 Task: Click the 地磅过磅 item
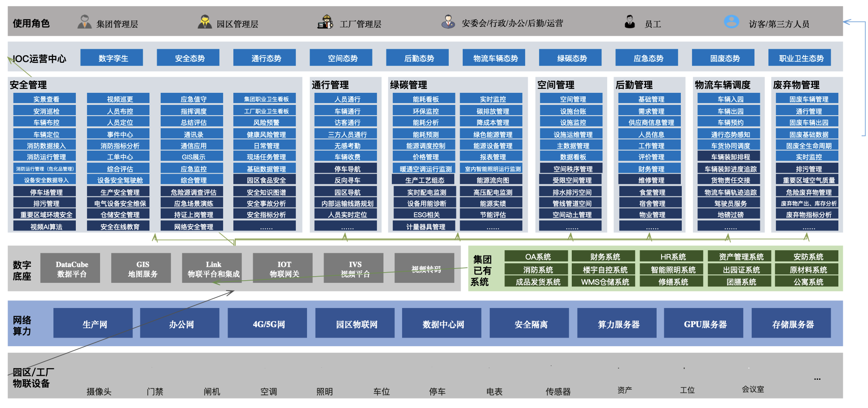(729, 214)
